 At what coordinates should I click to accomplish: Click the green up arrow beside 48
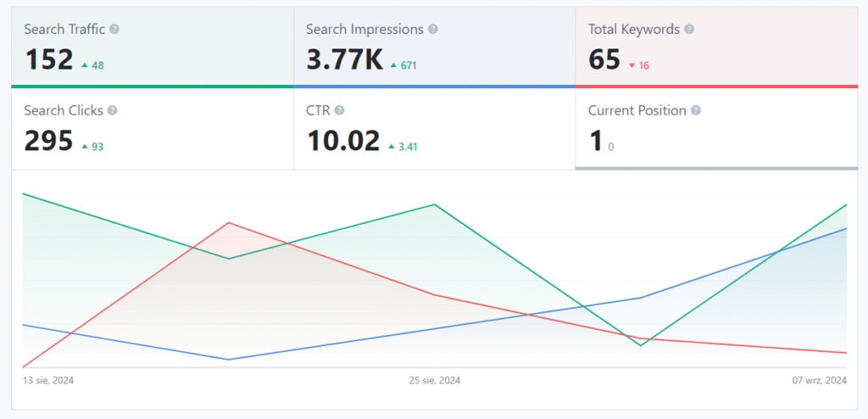pyautogui.click(x=85, y=65)
